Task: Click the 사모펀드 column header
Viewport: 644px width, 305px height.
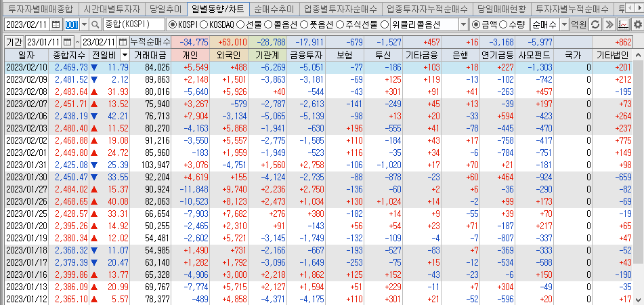Action: pyautogui.click(x=534, y=55)
